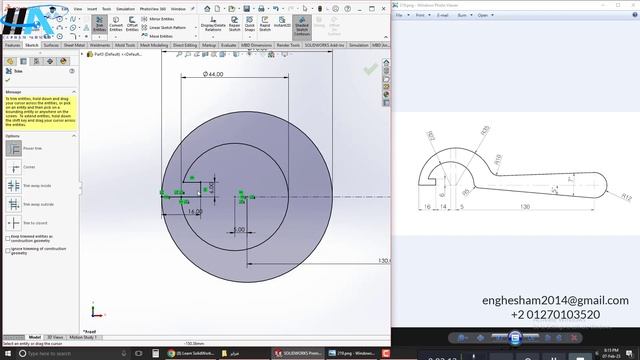Open Trim PropertyManager help icon
Screen dimensions: 640x360
[x=72, y=71]
